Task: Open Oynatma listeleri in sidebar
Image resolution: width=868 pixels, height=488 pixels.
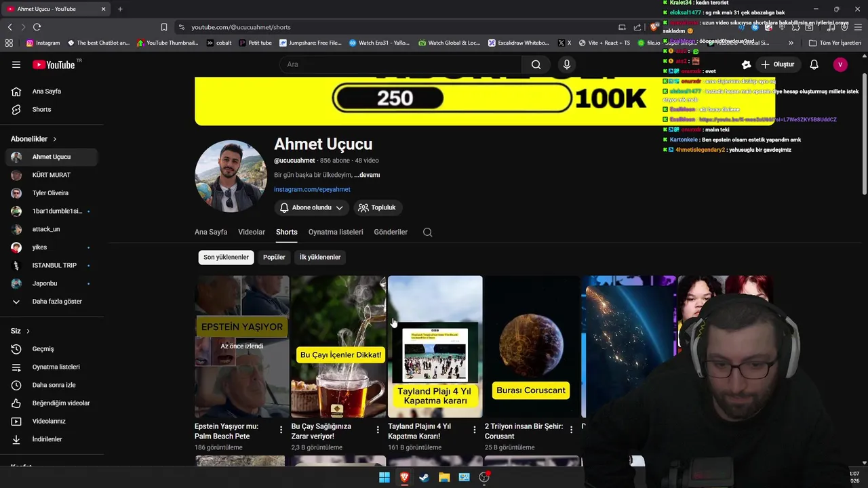Action: pyautogui.click(x=56, y=367)
